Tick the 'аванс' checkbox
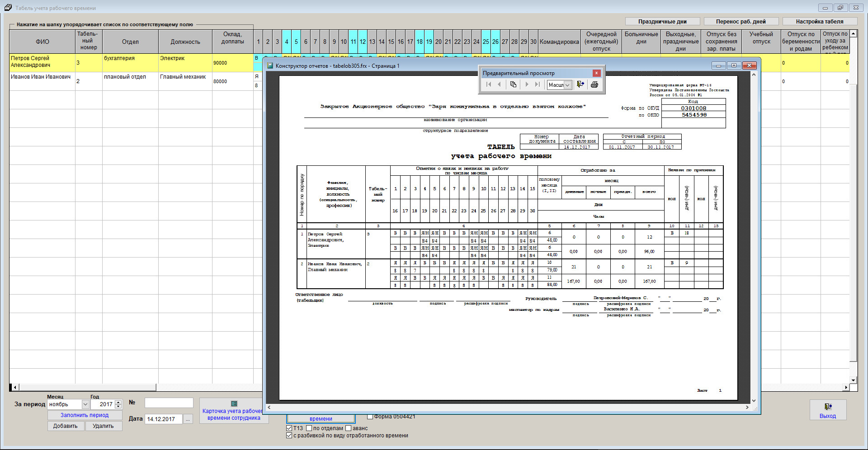This screenshot has height=450, width=868. pyautogui.click(x=349, y=428)
